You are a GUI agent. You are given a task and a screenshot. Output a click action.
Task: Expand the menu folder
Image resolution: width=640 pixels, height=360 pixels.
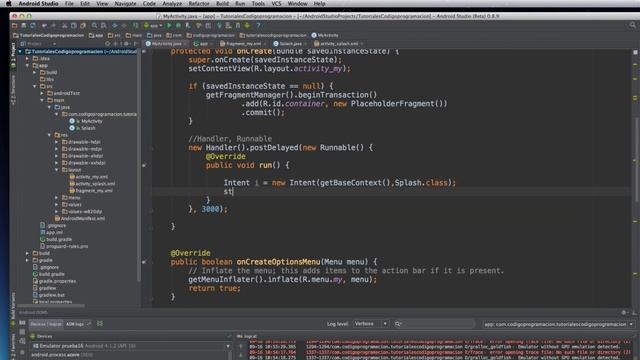point(57,198)
